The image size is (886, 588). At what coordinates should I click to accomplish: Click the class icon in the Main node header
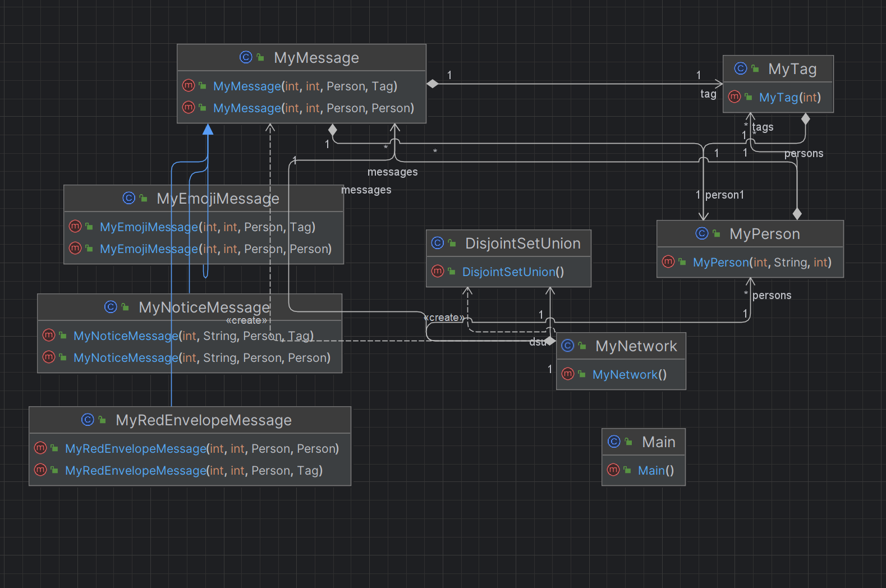click(x=614, y=442)
